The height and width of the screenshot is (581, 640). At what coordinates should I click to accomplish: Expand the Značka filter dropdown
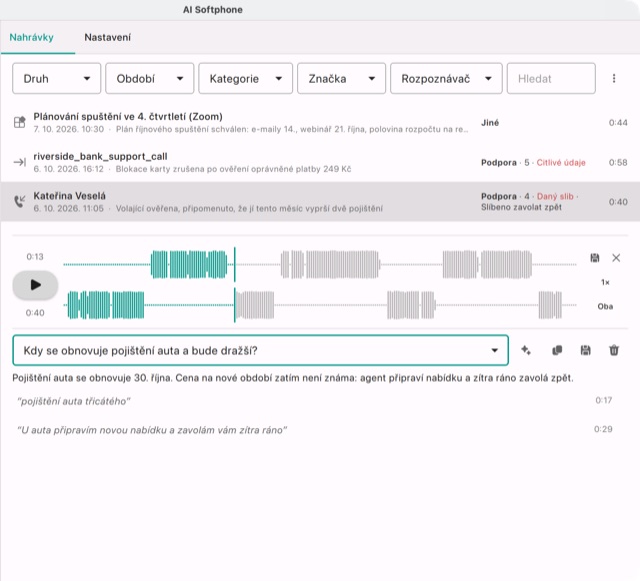click(341, 78)
